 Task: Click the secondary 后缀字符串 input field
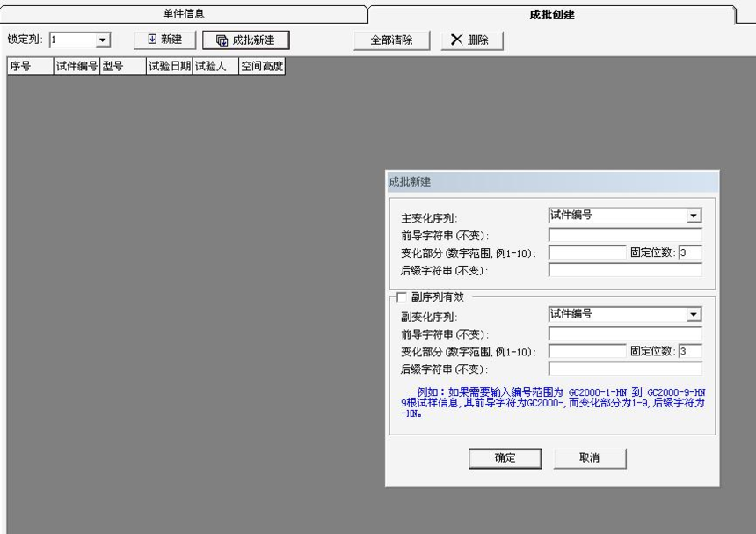(x=625, y=369)
